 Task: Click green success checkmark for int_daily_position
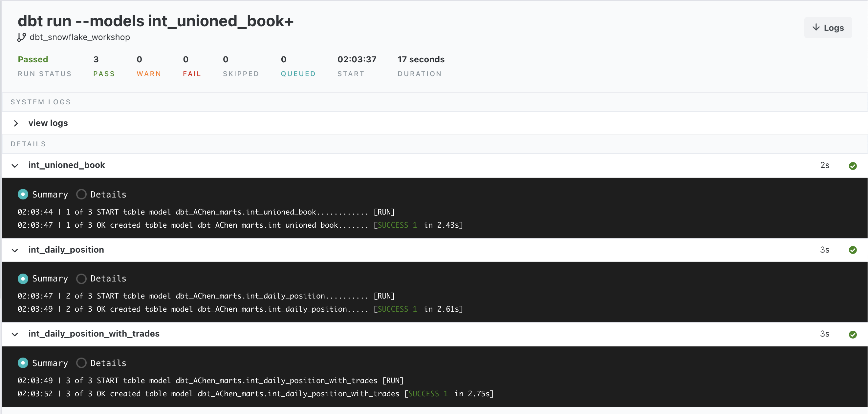tap(853, 250)
